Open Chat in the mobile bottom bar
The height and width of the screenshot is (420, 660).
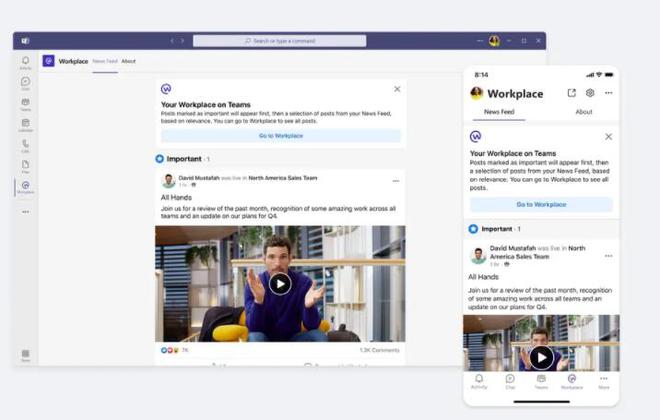tap(510, 382)
